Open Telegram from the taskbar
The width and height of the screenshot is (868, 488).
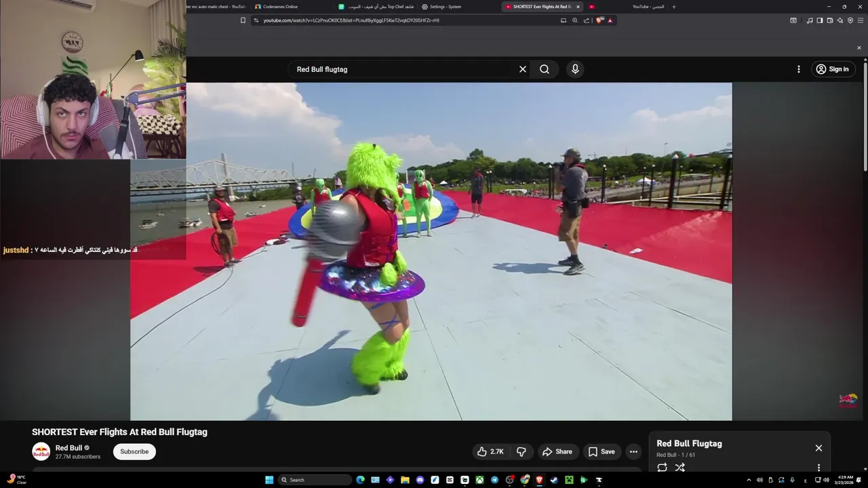coord(494,480)
